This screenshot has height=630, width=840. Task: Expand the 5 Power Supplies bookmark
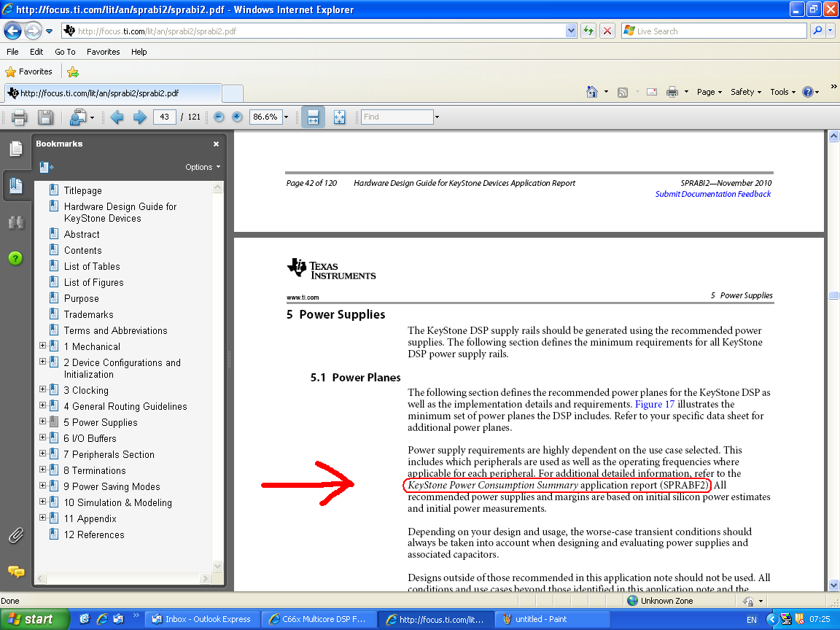(x=43, y=421)
